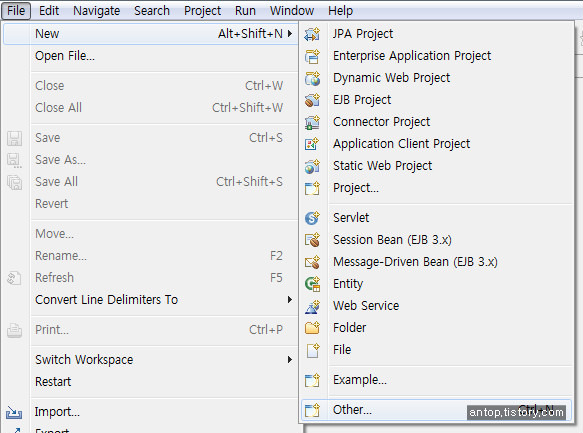The image size is (583, 433).
Task: Click the Print printer icon
Action: coord(15,330)
